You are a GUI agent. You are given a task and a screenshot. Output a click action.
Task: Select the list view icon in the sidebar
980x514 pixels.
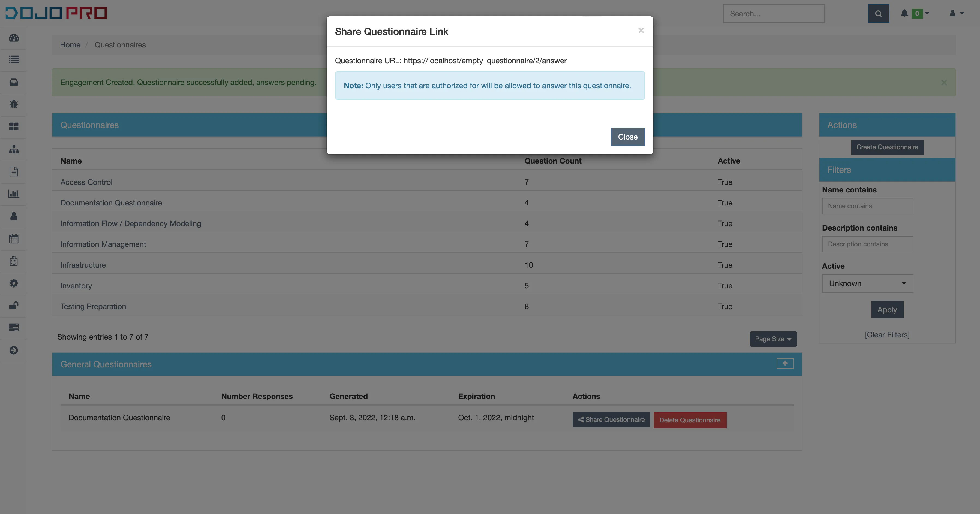tap(14, 60)
